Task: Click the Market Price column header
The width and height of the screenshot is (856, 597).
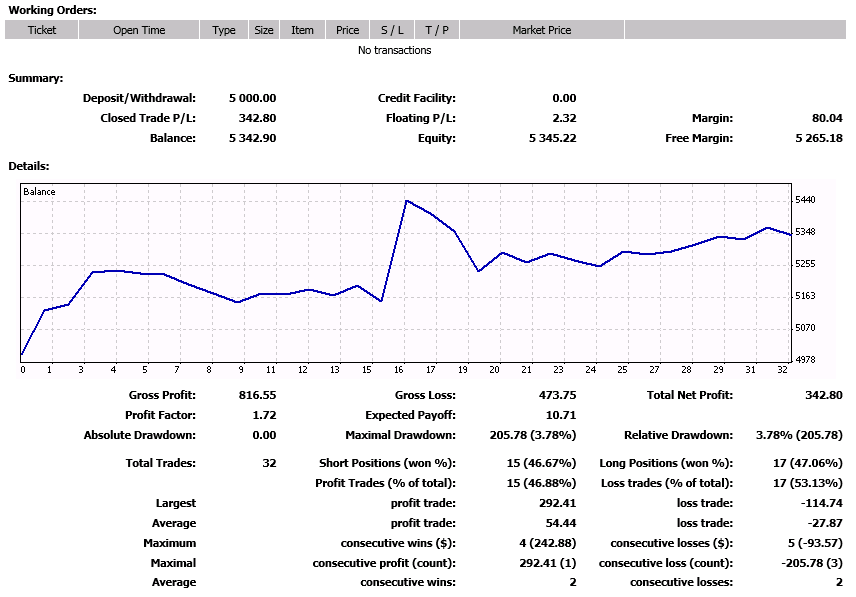Action: pos(542,30)
